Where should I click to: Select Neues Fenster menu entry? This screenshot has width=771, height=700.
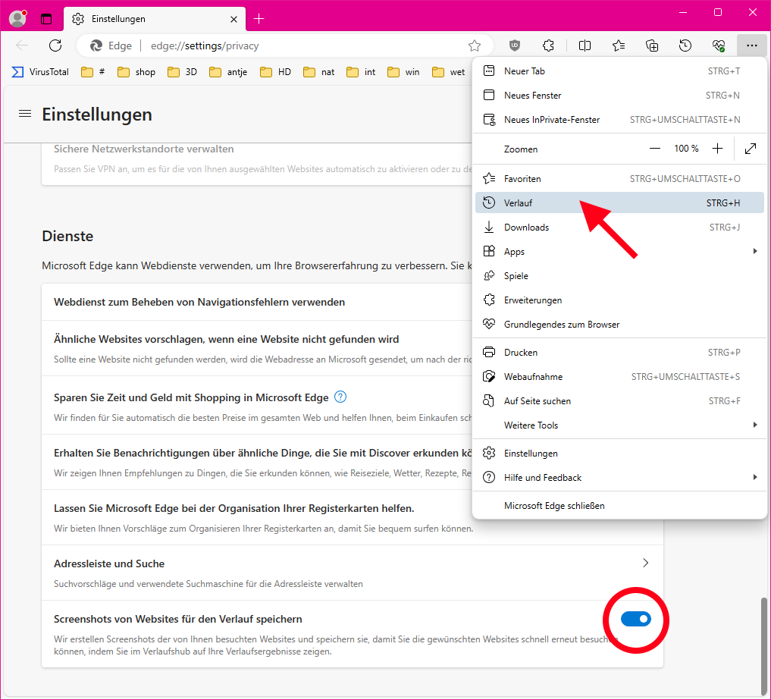click(619, 96)
